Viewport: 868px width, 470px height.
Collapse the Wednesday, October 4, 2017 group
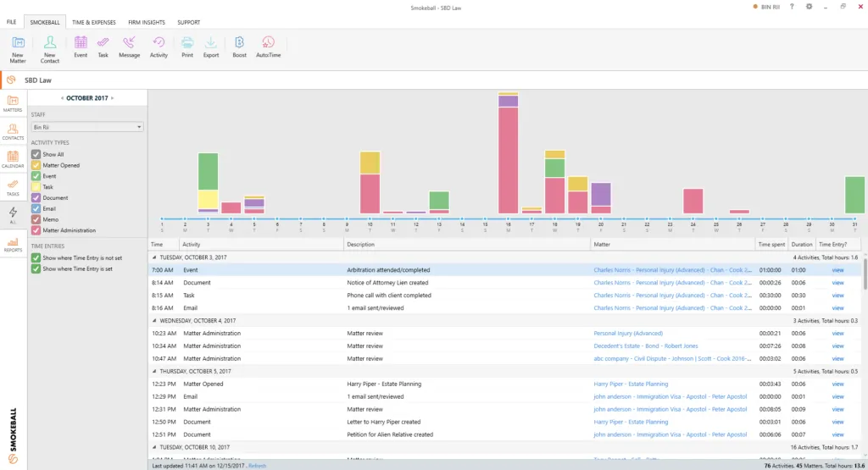(x=154, y=321)
